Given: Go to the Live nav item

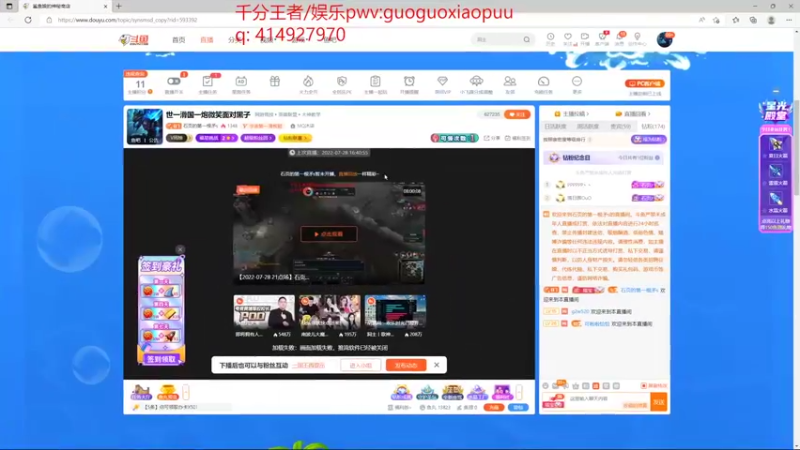Looking at the screenshot, I should 207,40.
